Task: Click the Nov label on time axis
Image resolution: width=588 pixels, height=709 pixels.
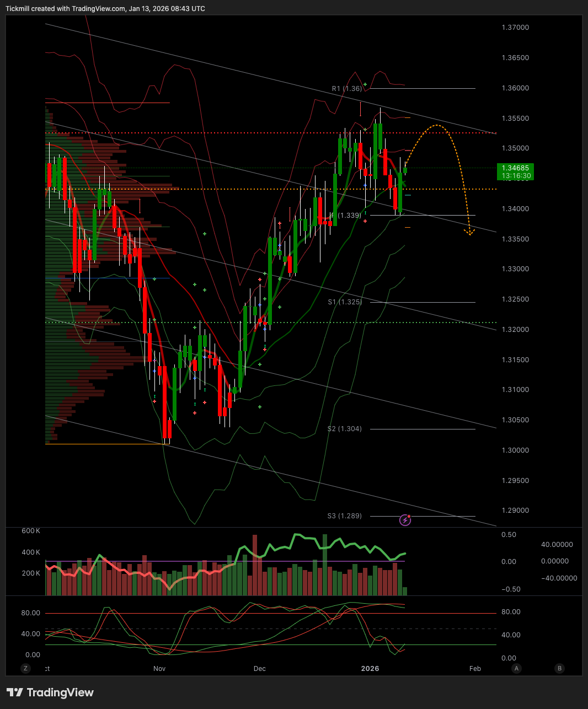Action: pyautogui.click(x=159, y=669)
